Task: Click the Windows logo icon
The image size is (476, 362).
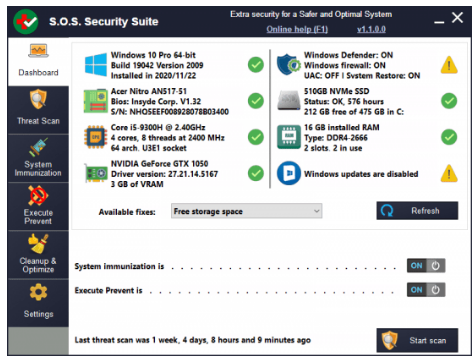Action: pyautogui.click(x=96, y=65)
